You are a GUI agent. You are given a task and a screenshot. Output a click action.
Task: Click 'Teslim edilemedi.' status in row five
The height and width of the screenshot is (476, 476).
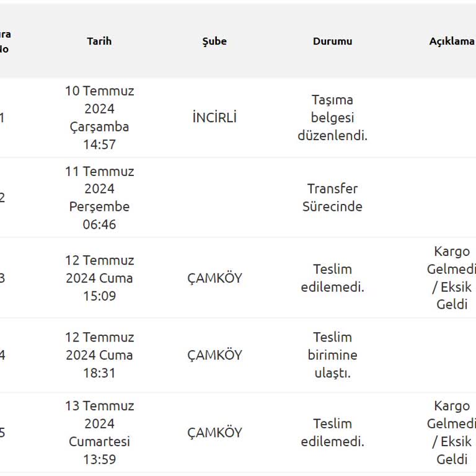pos(332,433)
